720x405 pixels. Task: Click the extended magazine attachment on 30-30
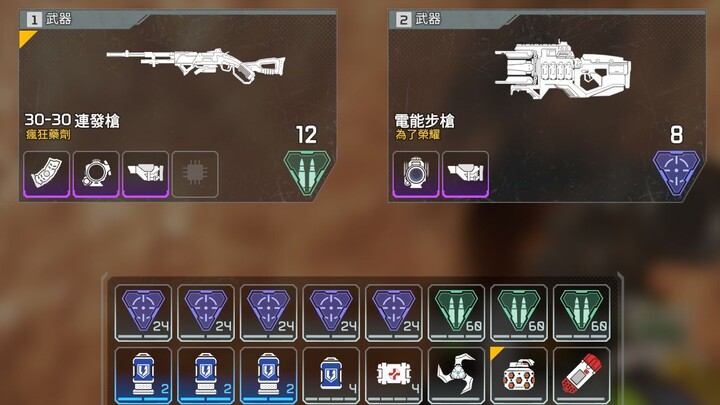tap(46, 174)
